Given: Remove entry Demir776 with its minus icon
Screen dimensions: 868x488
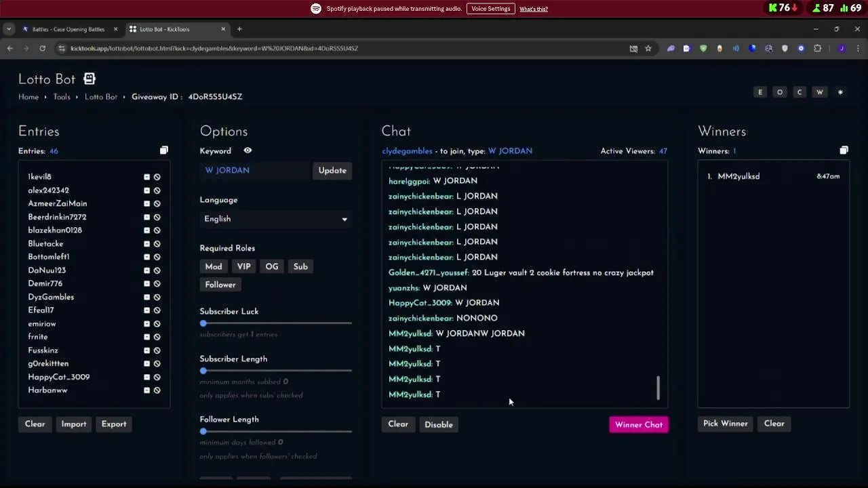Looking at the screenshot, I should click(146, 284).
